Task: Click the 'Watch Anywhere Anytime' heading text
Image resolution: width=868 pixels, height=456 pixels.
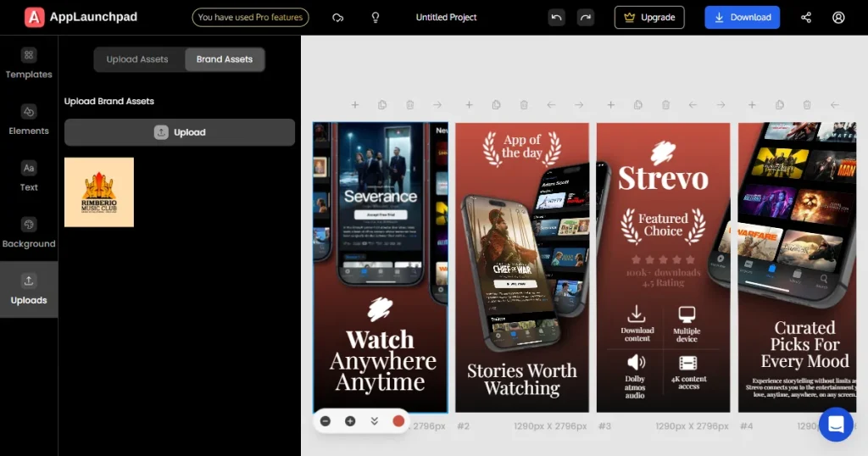Action: [382, 361]
